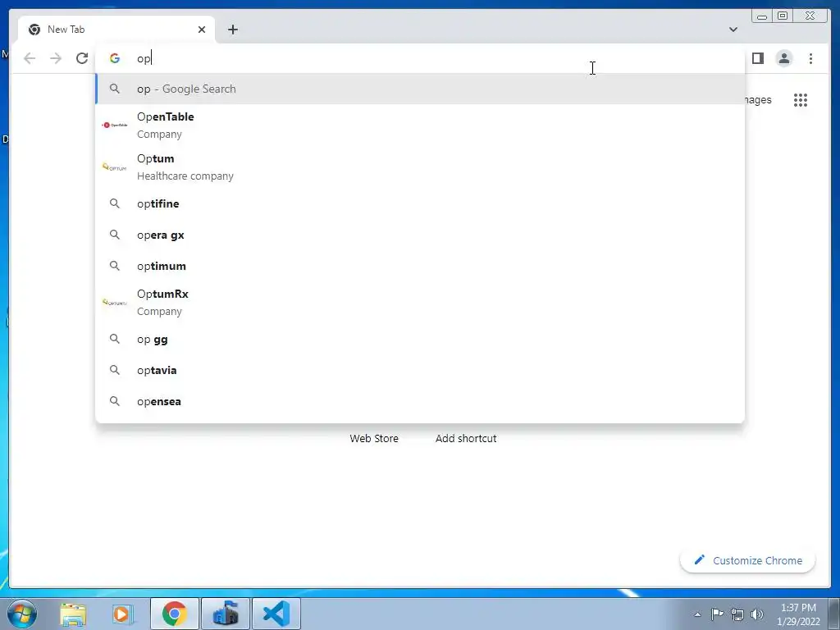
Task: Select the New Tab tab
Action: click(x=116, y=30)
